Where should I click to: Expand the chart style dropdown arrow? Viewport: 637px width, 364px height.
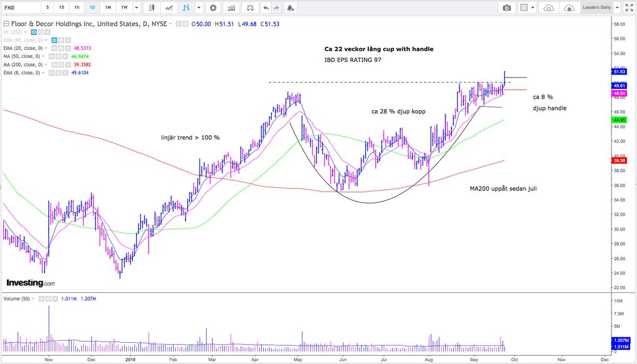(199, 8)
